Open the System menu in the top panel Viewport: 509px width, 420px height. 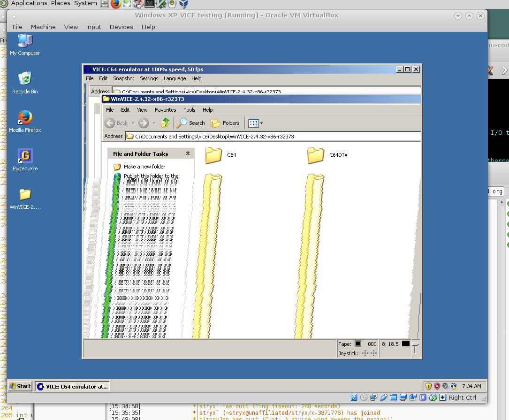[85, 3]
